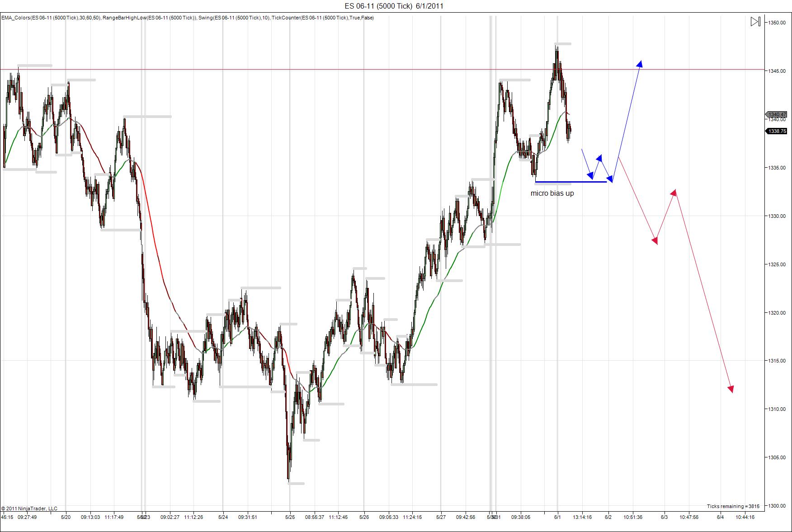The image size is (792, 532).
Task: Click the 'Ticks remaining = 3815' counter
Action: click(x=733, y=506)
